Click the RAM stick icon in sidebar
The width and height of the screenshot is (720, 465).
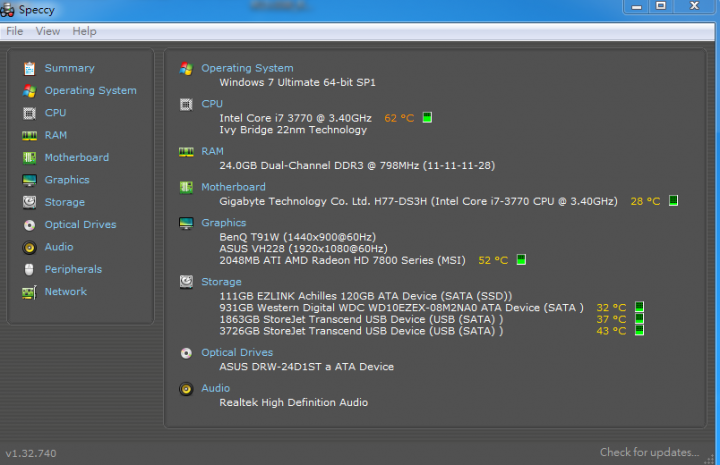pyautogui.click(x=29, y=135)
